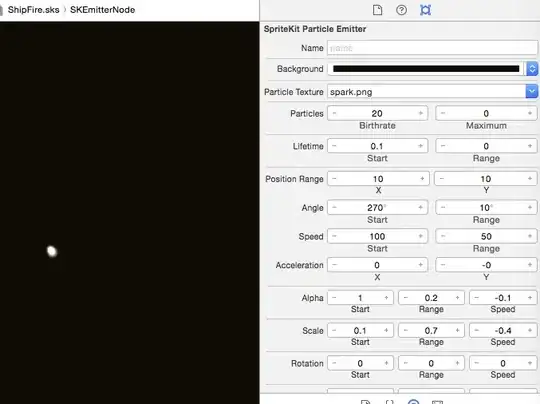Open the File inspector icon
This screenshot has height=404, width=540.
[377, 10]
